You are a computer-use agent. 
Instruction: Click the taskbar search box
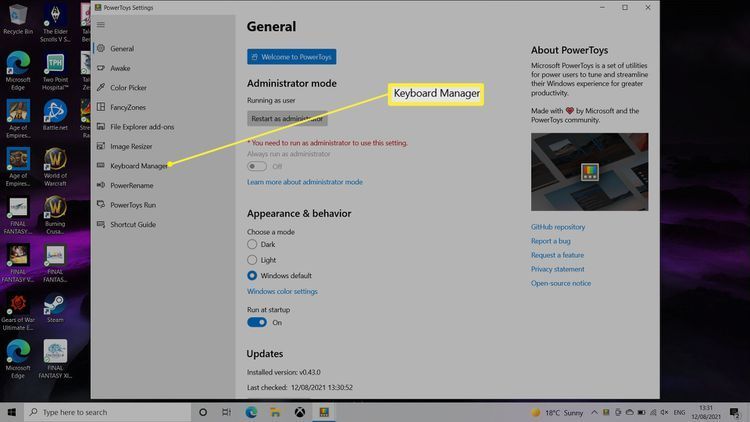pos(105,412)
